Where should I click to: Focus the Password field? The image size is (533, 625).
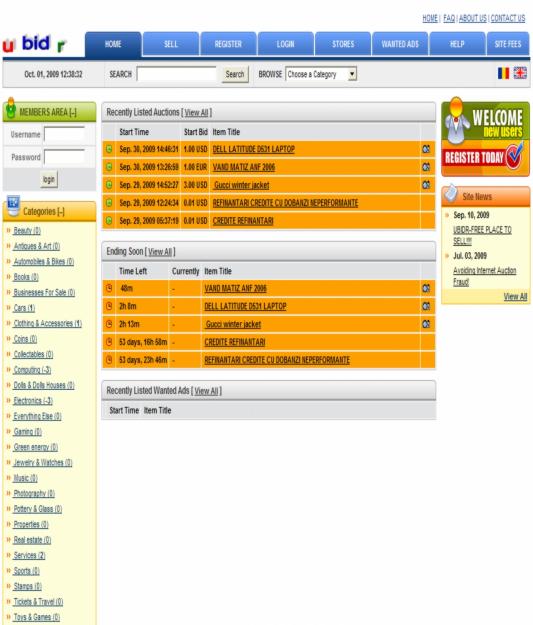coord(64,157)
